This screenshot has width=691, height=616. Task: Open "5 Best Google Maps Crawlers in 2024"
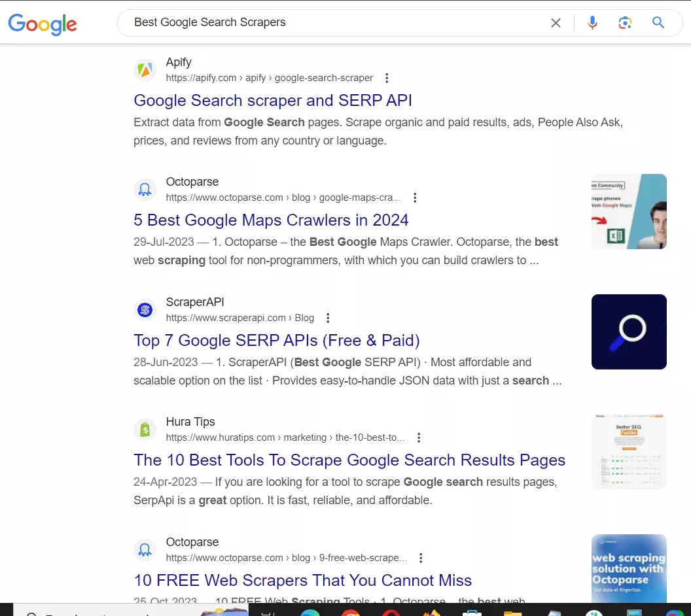coord(271,220)
